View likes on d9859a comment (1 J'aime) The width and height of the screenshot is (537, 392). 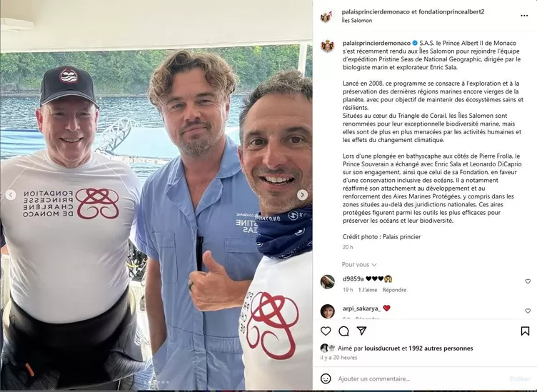point(368,290)
